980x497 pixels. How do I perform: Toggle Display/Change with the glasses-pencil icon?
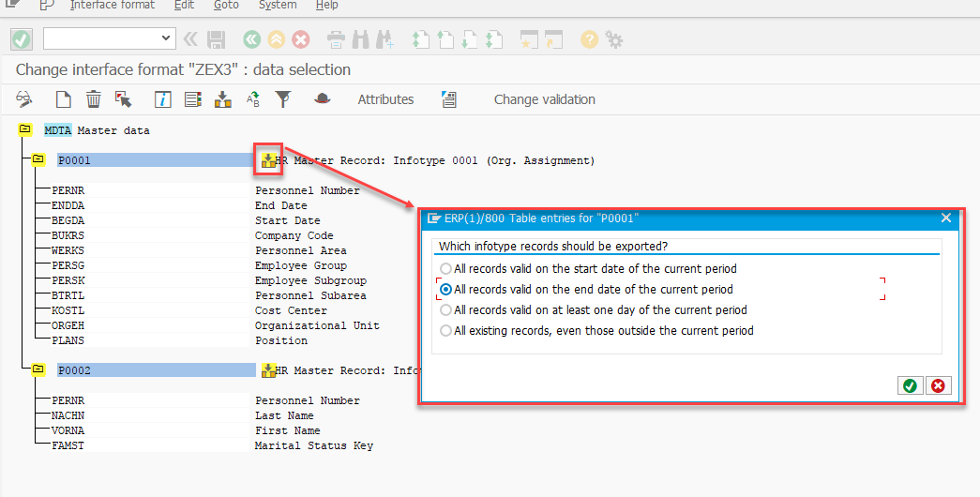tap(24, 98)
